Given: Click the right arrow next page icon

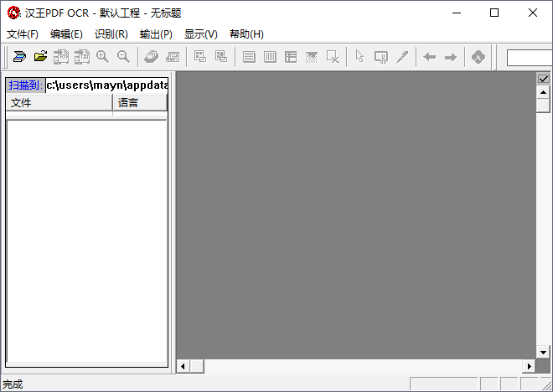Looking at the screenshot, I should click(450, 57).
